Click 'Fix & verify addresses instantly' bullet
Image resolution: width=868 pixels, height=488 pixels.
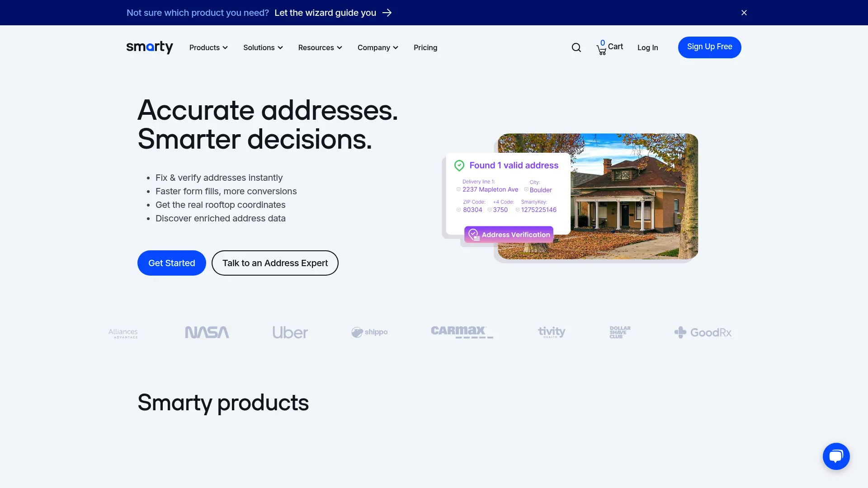pos(219,178)
